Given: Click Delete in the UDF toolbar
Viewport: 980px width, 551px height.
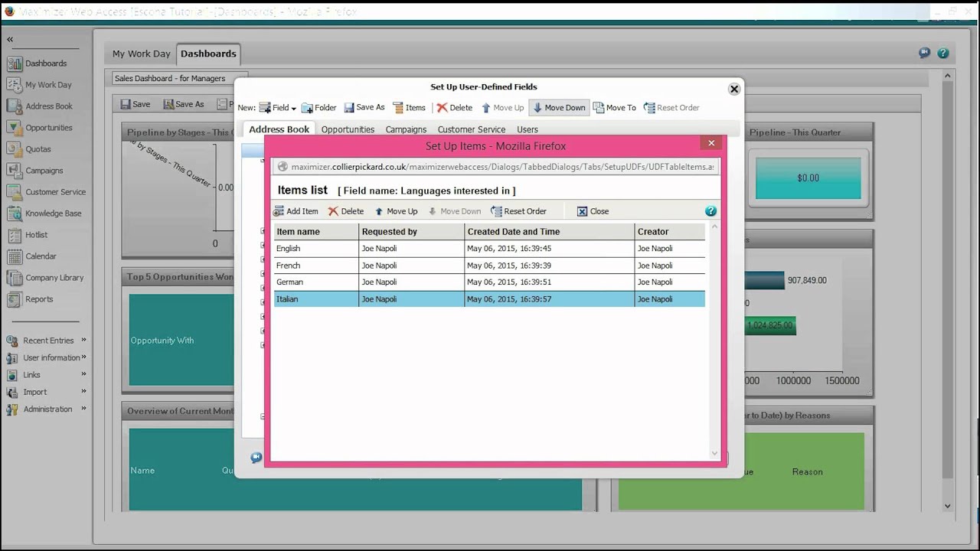Looking at the screenshot, I should (x=455, y=108).
